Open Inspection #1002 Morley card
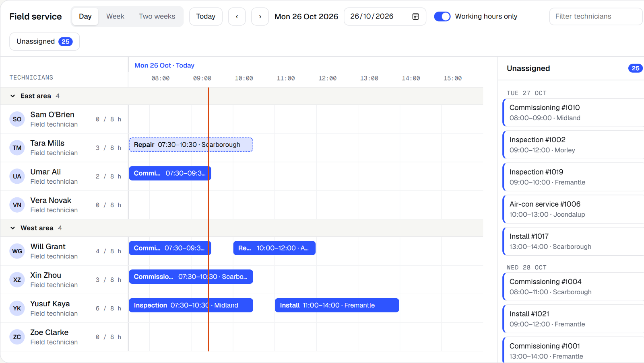644x363 pixels. click(x=574, y=145)
